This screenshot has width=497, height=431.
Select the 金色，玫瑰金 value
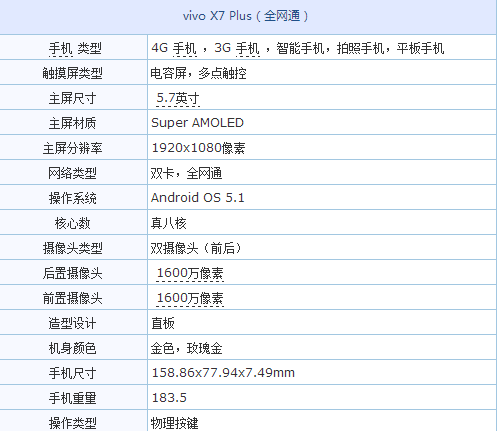coord(186,348)
